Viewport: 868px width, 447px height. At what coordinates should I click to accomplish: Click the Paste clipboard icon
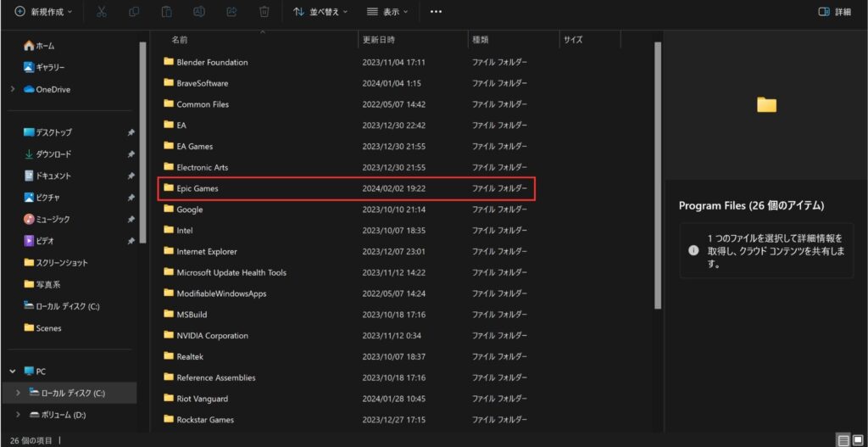click(x=167, y=12)
